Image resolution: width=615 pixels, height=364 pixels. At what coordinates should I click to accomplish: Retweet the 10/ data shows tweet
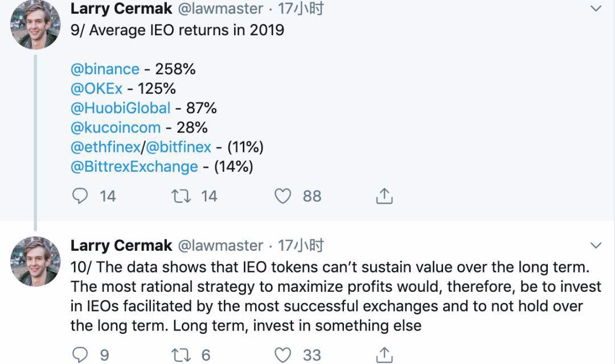click(x=182, y=355)
